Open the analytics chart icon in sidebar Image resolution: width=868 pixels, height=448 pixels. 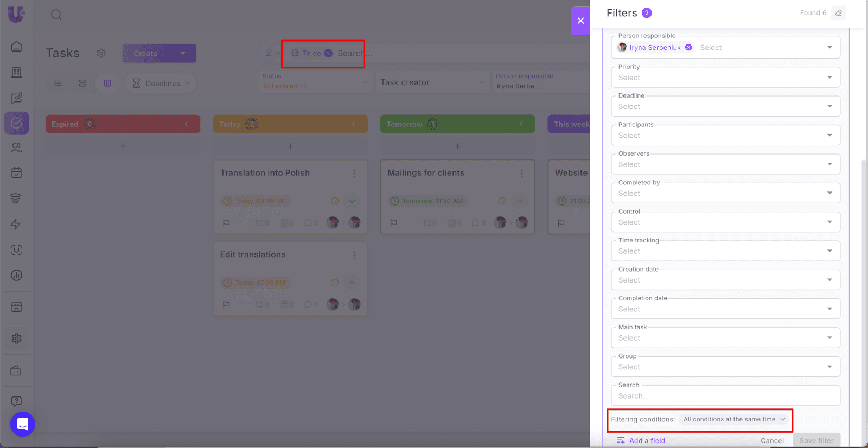coord(16,276)
